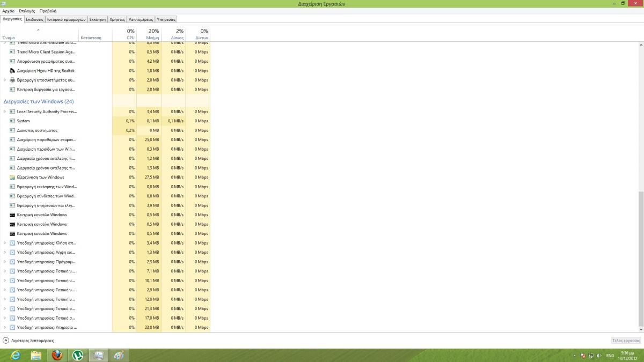Select the Διαχείριση παραθύρων επιφάνειας icon

[x=12, y=140]
